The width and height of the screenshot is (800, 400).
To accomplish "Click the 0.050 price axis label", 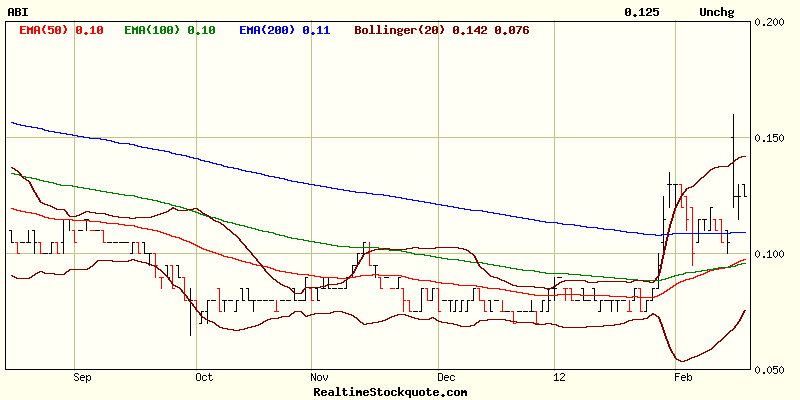I will 772,370.
